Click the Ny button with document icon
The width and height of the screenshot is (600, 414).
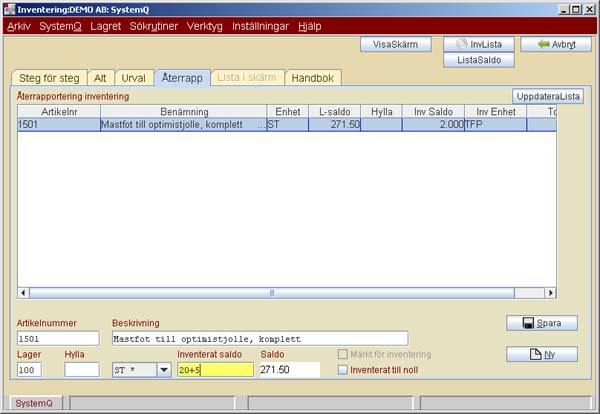pyautogui.click(x=542, y=354)
